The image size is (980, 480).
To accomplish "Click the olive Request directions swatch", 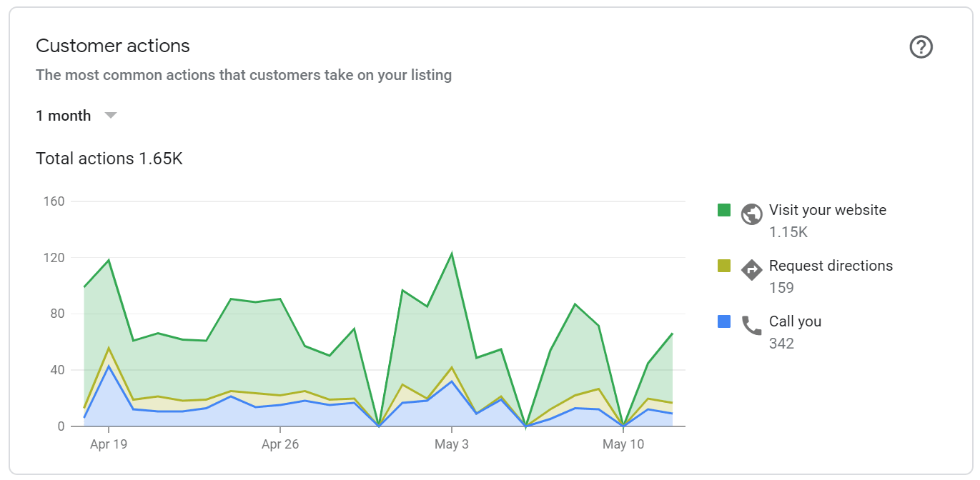I will 724,266.
